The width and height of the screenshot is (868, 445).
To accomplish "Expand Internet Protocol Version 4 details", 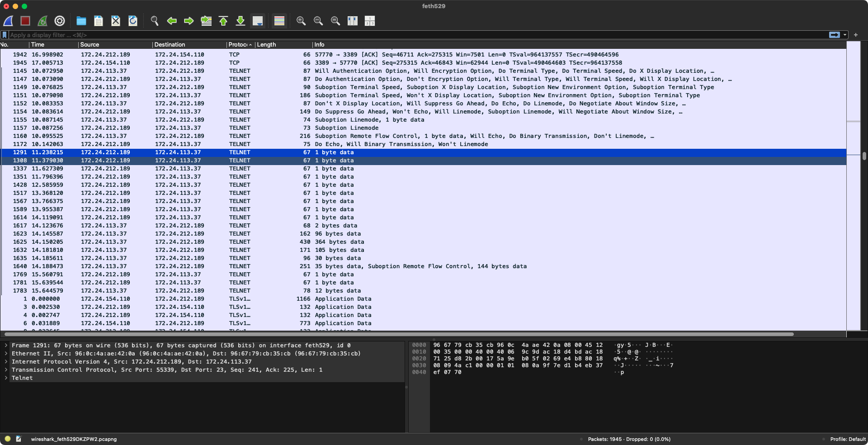I will (6, 362).
